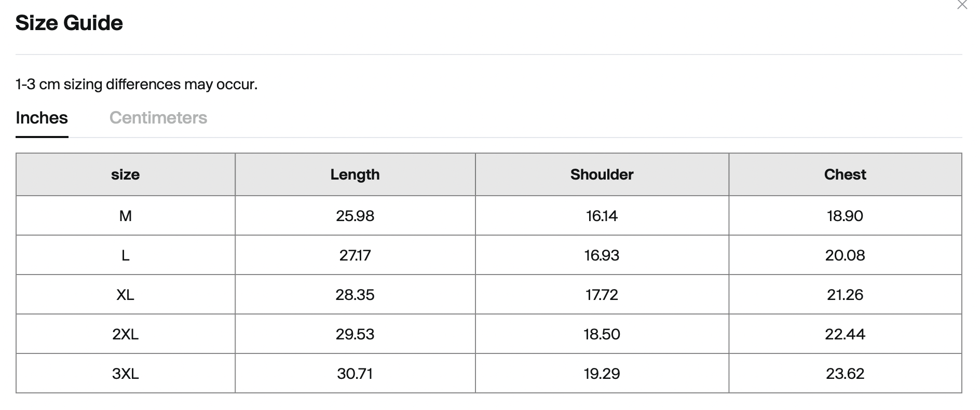Select the M size row label
The width and height of the screenshot is (980, 410).
coord(125,216)
